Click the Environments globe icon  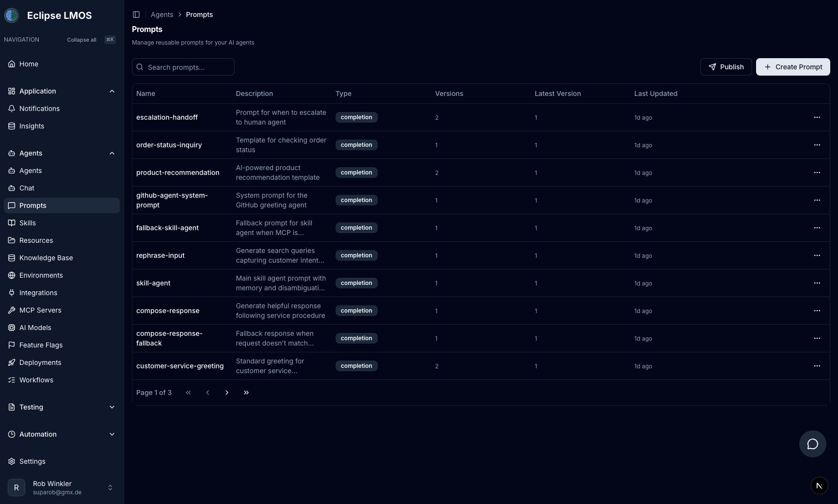coord(12,275)
